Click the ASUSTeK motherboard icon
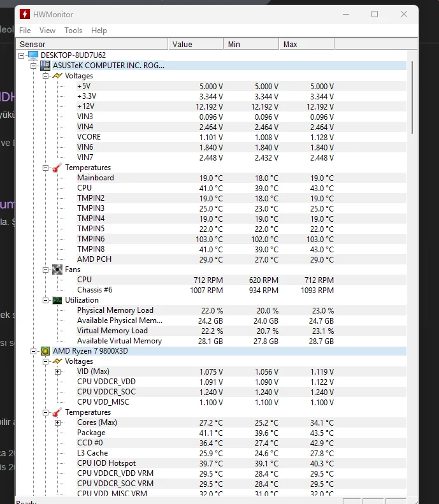The height and width of the screenshot is (504, 439). [45, 66]
